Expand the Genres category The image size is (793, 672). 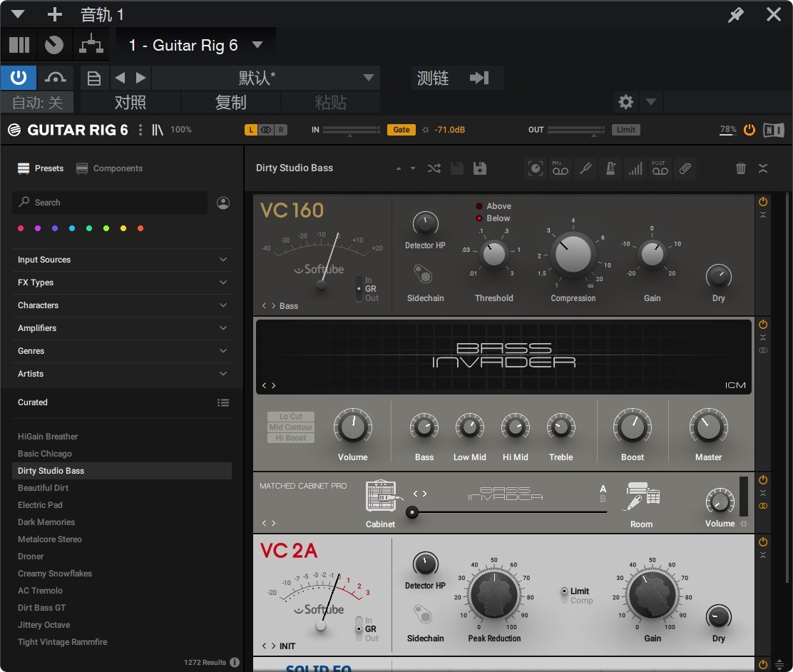121,351
